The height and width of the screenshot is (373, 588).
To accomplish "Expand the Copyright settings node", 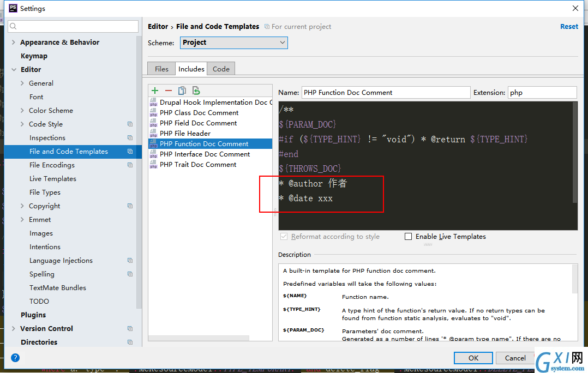I will coord(22,206).
